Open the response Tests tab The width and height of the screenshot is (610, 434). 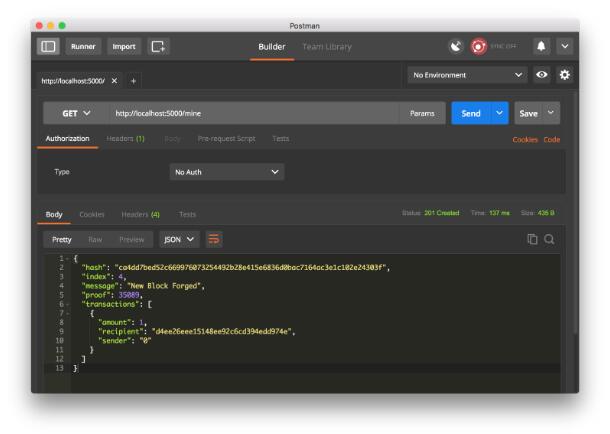188,214
